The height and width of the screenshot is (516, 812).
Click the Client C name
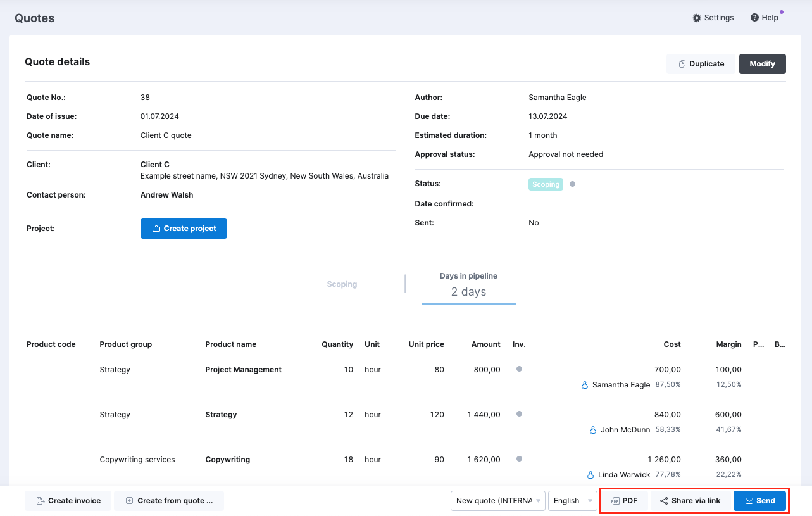click(155, 165)
